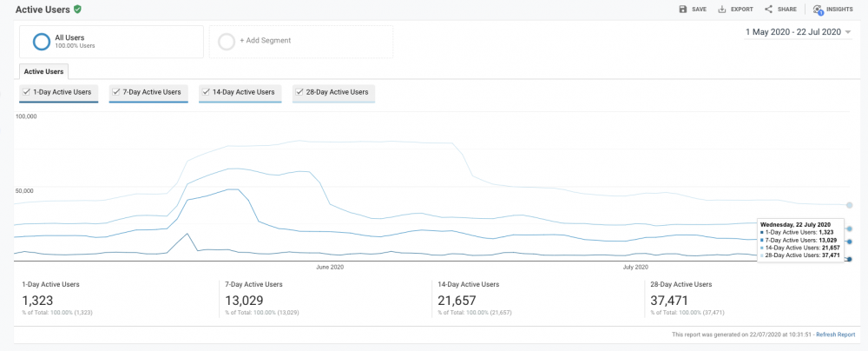The image size is (868, 351).
Task: Click the green verified shield icon
Action: point(77,9)
